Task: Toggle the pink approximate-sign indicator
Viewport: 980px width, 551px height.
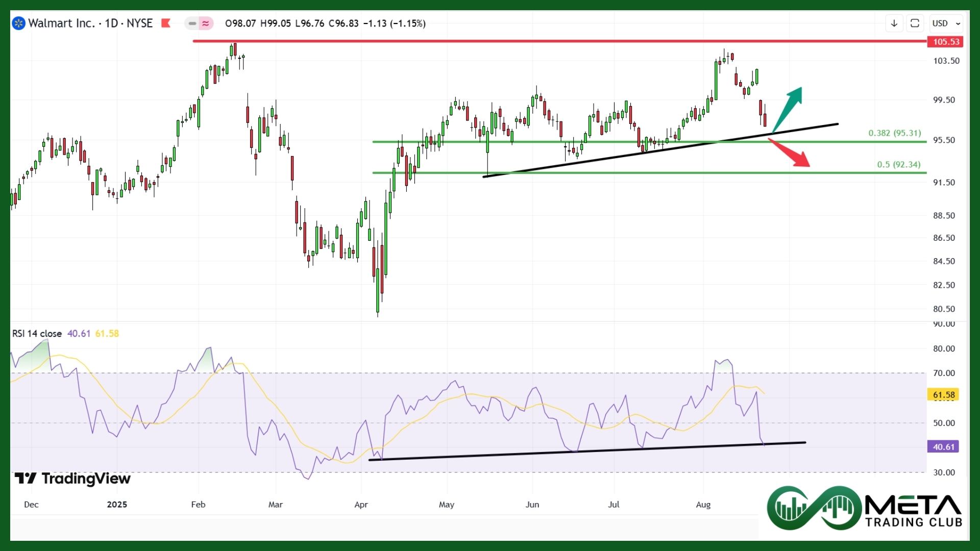Action: (206, 23)
